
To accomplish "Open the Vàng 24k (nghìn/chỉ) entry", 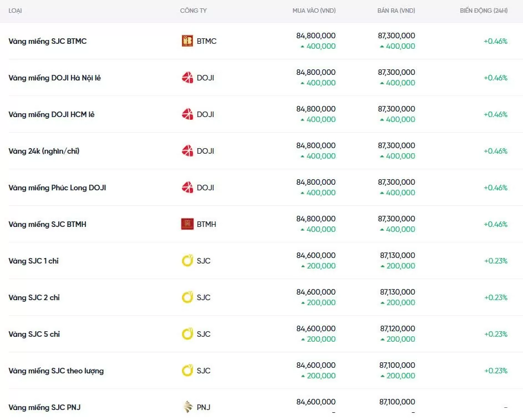I will point(44,151).
